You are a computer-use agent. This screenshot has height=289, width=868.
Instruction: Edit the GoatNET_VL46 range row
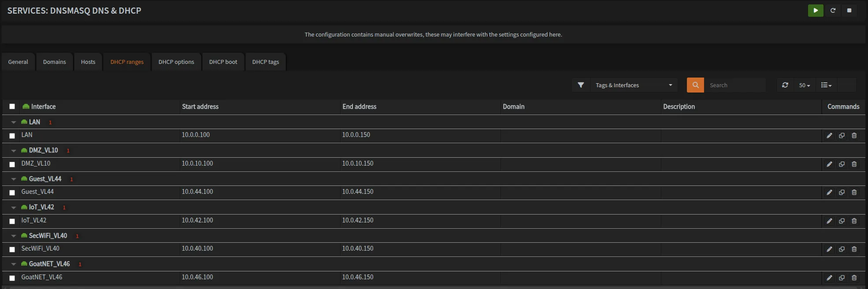click(x=829, y=278)
